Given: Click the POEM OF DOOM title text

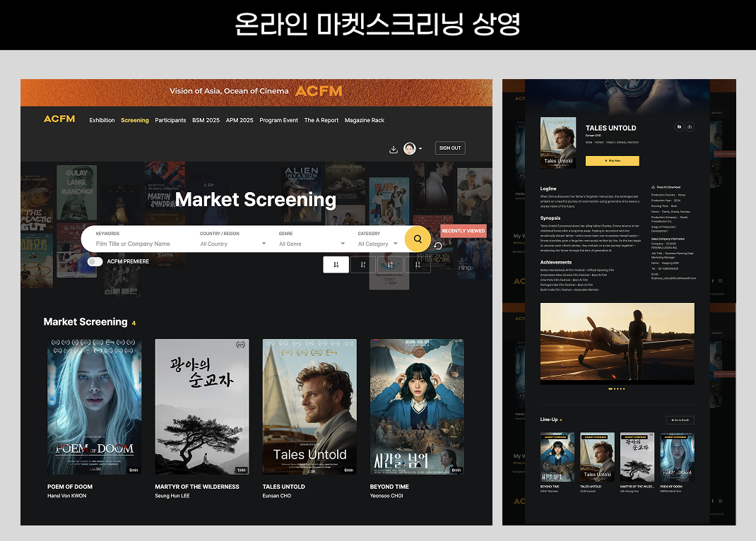Looking at the screenshot, I should point(70,487).
